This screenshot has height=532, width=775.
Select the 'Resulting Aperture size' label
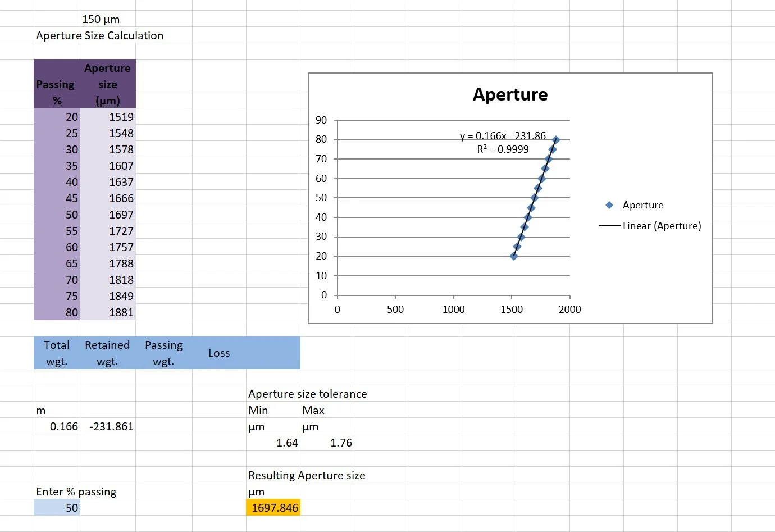[307, 475]
